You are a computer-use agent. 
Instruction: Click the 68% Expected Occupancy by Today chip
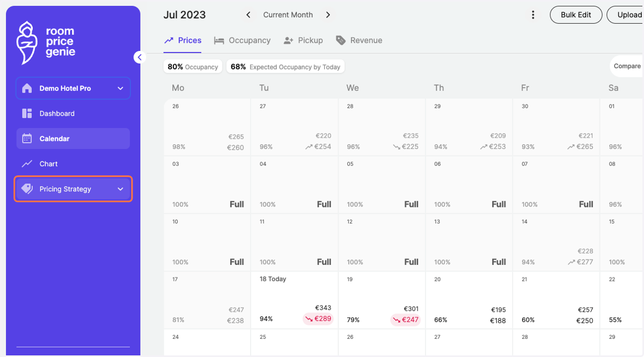pyautogui.click(x=286, y=67)
